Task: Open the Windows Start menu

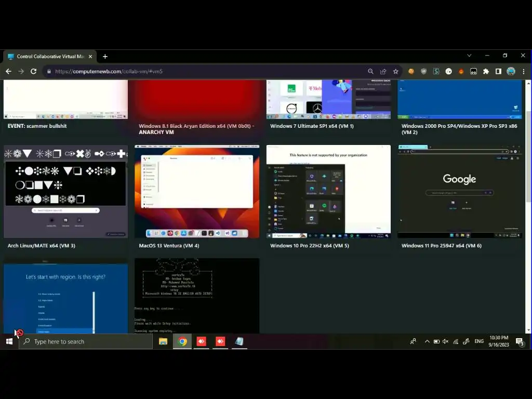Action: click(9, 342)
